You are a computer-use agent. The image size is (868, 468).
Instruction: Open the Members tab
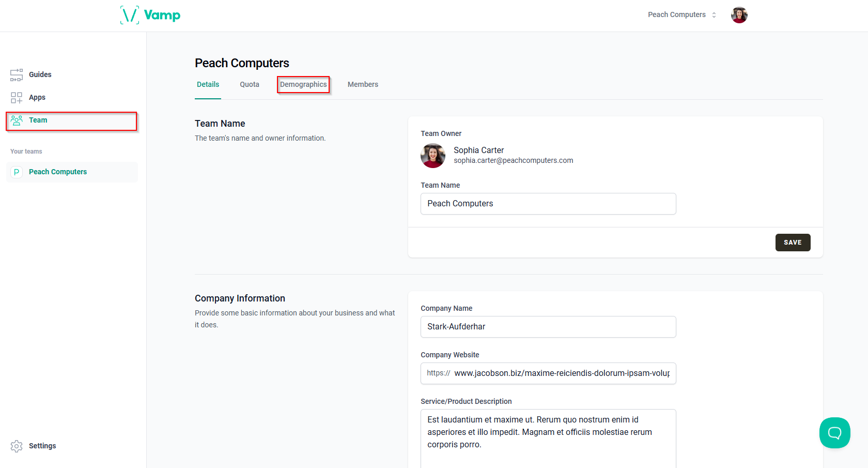click(x=363, y=84)
